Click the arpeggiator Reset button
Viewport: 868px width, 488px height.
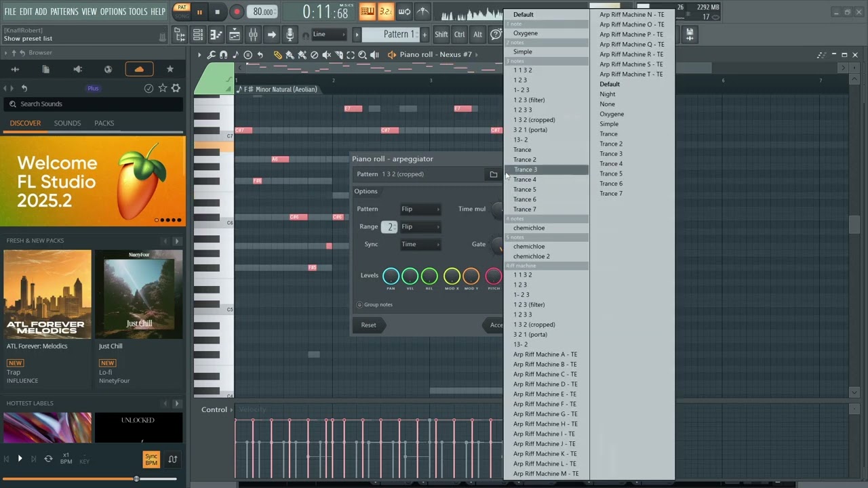tap(368, 325)
